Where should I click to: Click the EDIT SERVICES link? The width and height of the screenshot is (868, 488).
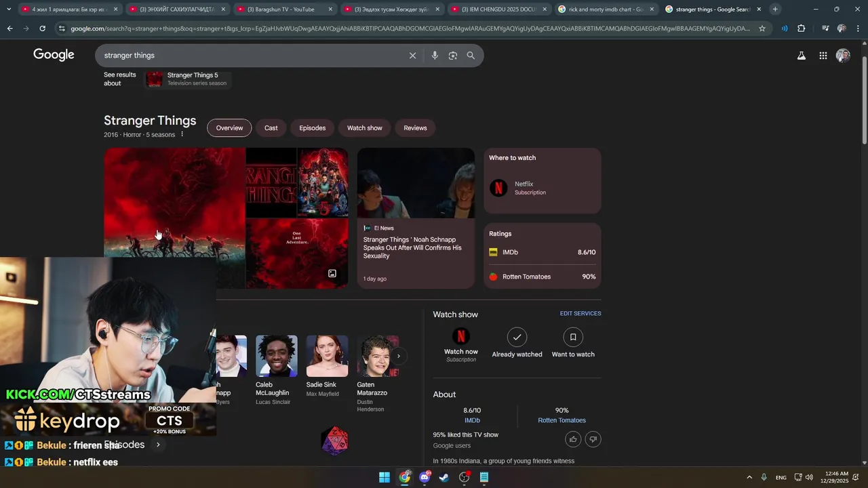(x=580, y=313)
